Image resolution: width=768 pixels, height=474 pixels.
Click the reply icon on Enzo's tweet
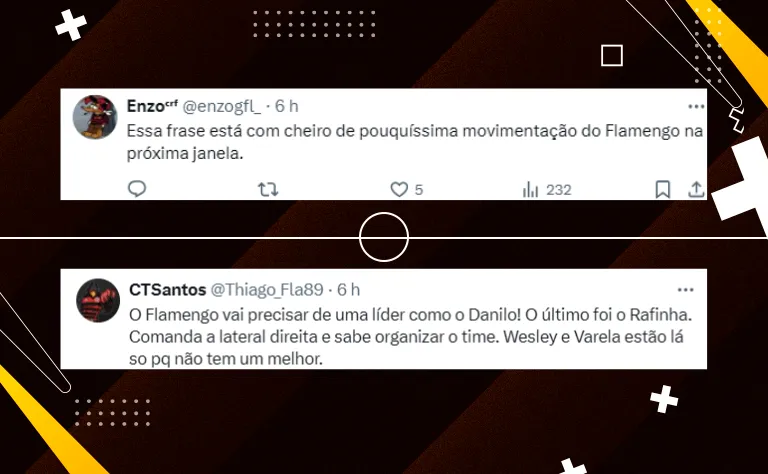click(137, 189)
